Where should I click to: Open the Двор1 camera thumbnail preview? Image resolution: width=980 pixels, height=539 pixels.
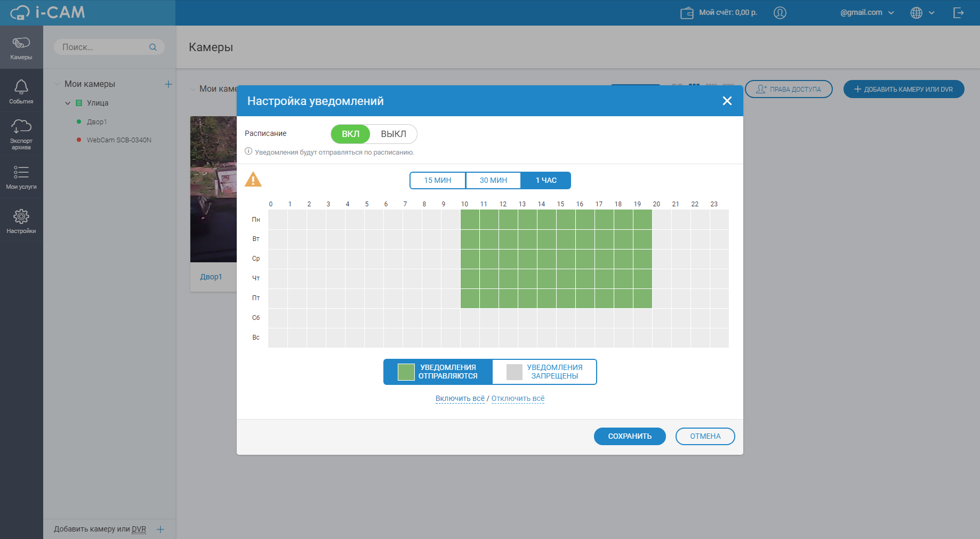(213, 189)
